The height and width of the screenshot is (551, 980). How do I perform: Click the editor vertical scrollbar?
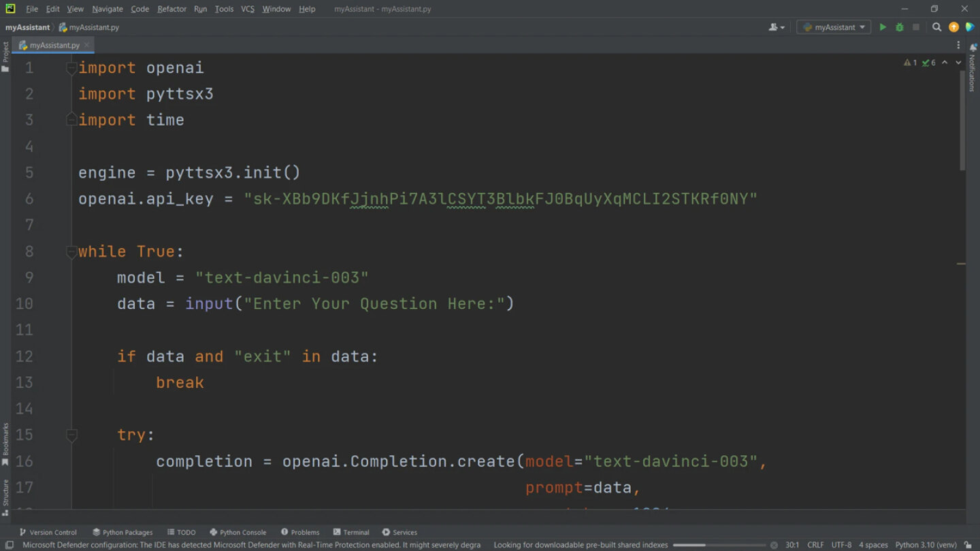click(x=962, y=119)
